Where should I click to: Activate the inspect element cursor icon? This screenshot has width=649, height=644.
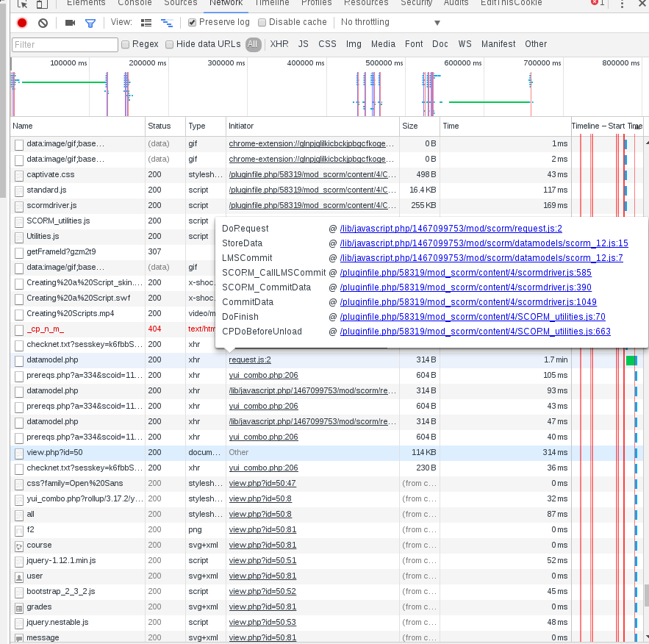pyautogui.click(x=22, y=4)
